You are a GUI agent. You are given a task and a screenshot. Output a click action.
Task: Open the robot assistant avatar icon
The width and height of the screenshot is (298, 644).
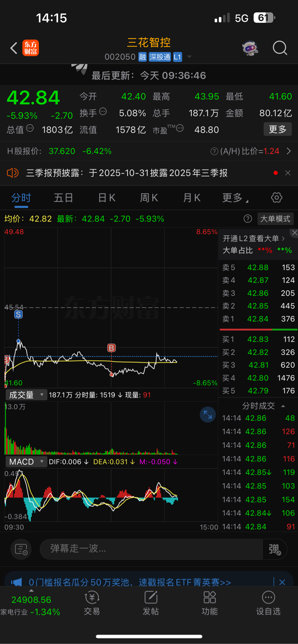coord(250,48)
